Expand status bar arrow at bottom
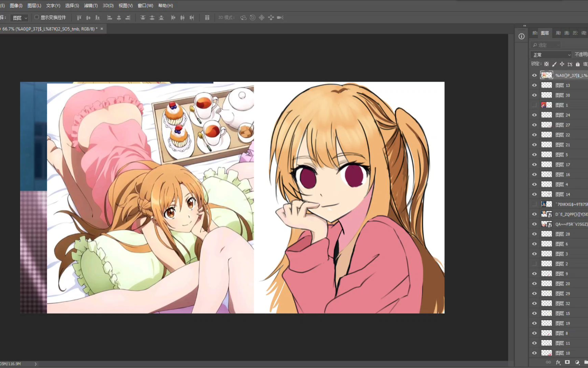The height and width of the screenshot is (368, 588). [x=36, y=364]
